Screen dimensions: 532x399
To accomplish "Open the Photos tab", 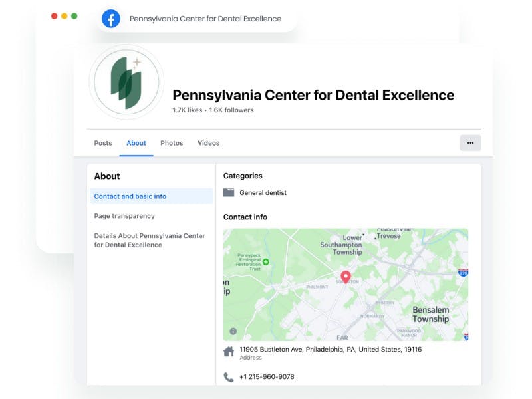I will tap(172, 143).
